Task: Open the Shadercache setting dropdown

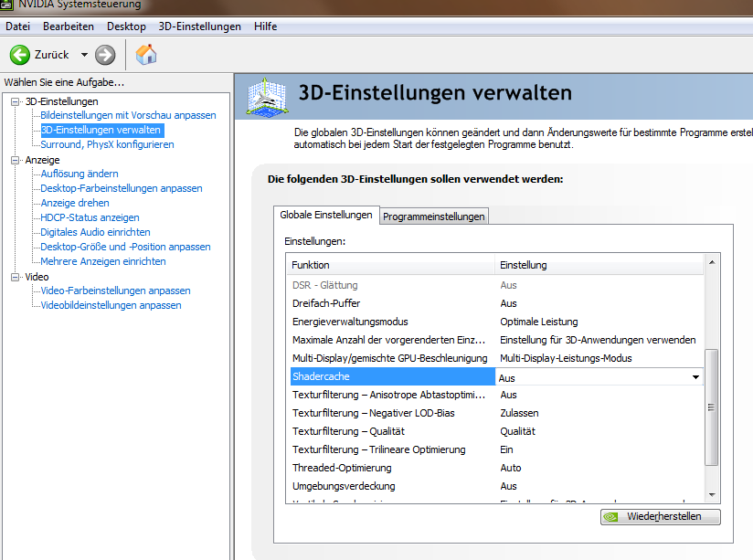Action: pos(695,376)
